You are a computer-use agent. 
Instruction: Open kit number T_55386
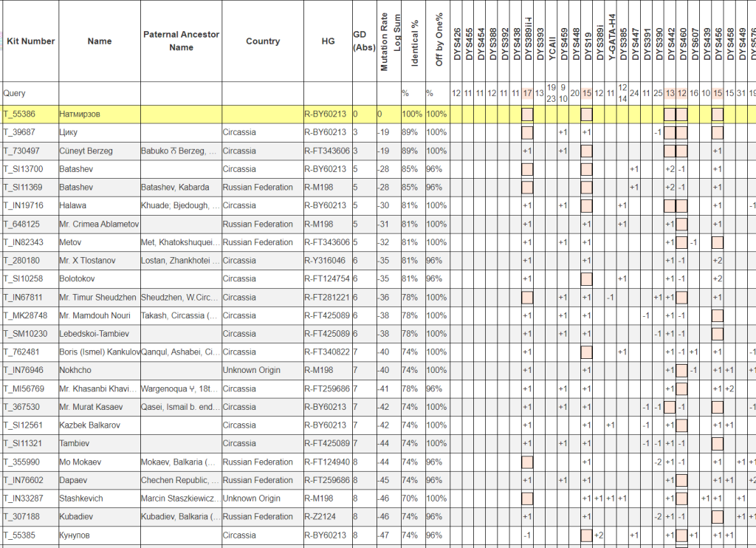[x=20, y=114]
